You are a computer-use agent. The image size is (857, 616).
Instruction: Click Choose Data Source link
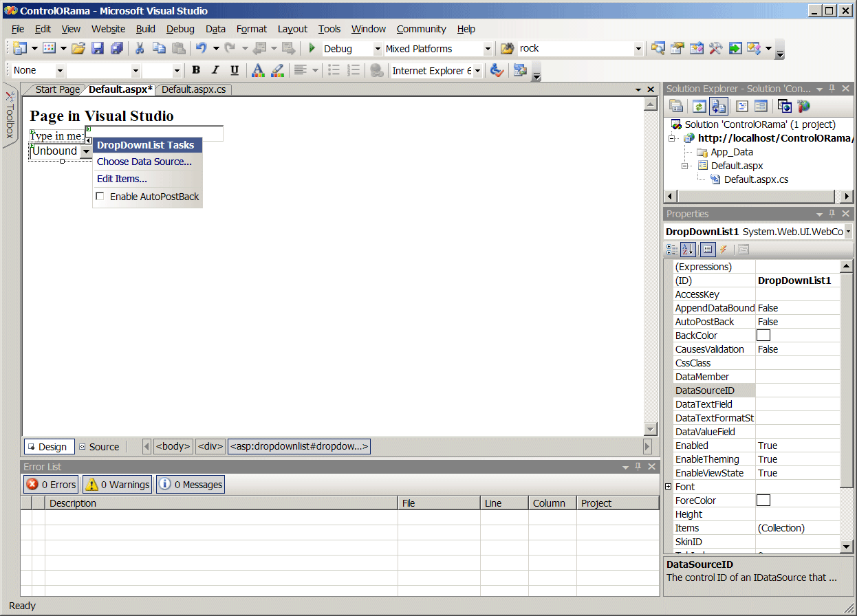coord(144,162)
